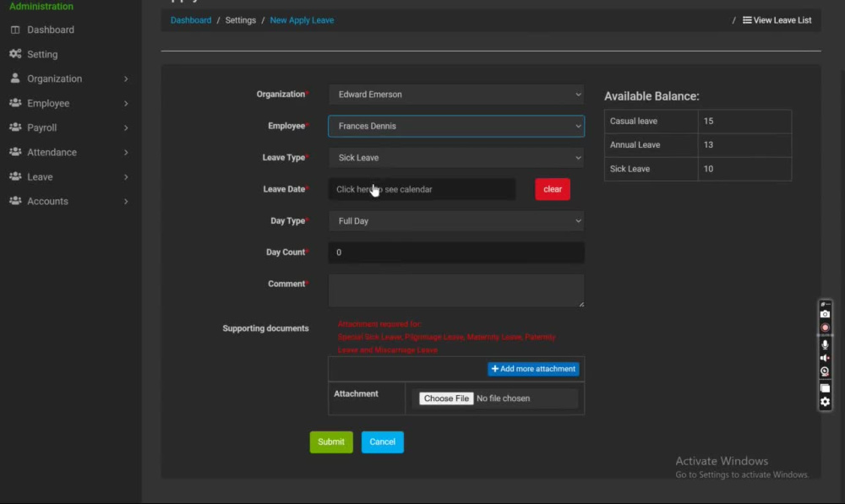Viewport: 845px width, 504px height.
Task: Open the Leave Type dropdown showing Sick Leave
Action: pyautogui.click(x=456, y=158)
